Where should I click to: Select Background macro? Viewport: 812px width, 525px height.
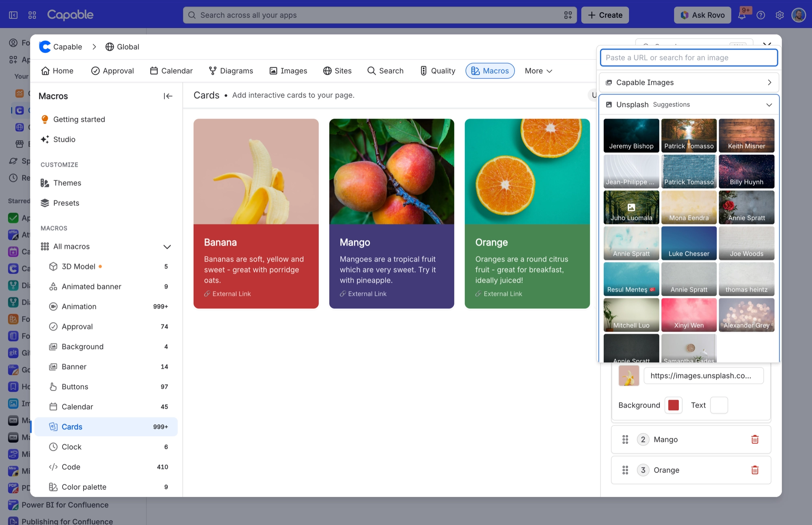tap(106, 347)
